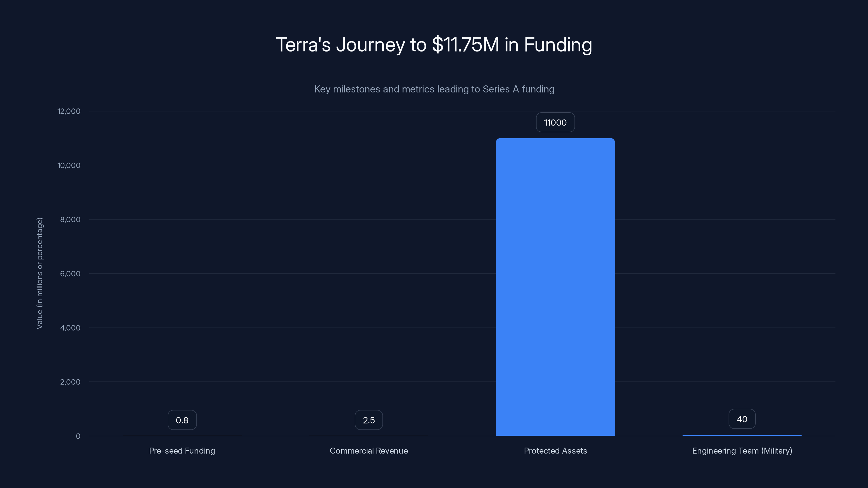
Task: Click the chart title text
Action: pos(434,44)
